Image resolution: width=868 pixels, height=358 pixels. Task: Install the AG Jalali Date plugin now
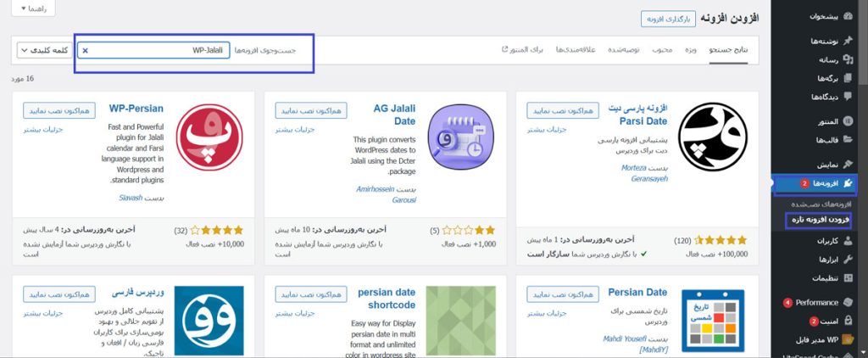pyautogui.click(x=311, y=111)
